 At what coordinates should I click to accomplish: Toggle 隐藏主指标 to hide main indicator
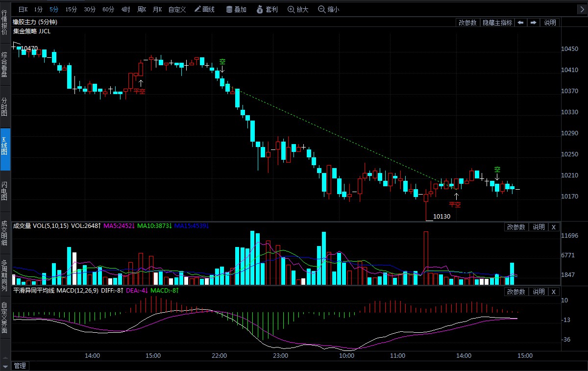[497, 23]
